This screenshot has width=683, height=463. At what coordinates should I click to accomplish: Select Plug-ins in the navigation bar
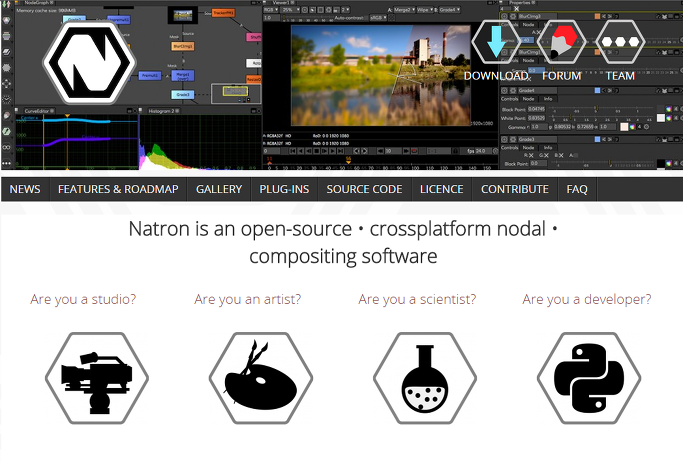click(284, 189)
